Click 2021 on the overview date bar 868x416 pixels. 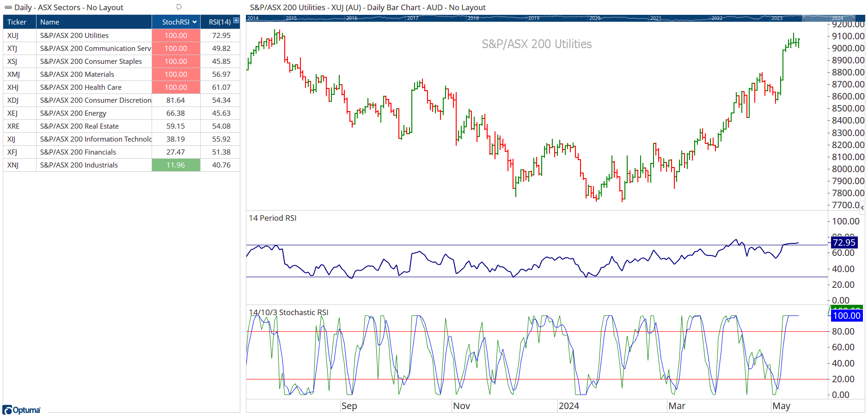click(x=656, y=18)
